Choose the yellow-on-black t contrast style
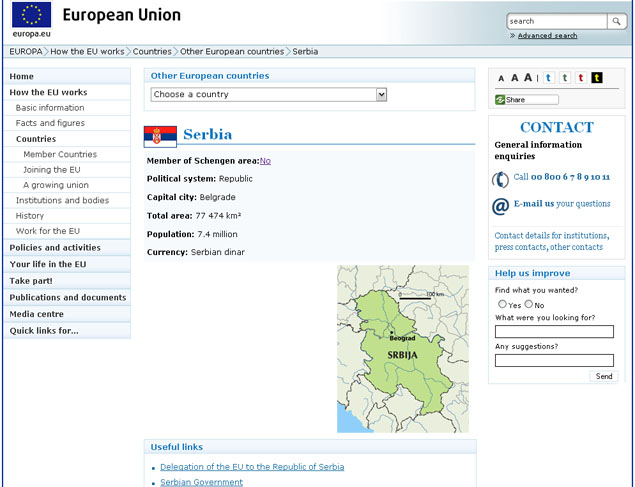 click(597, 77)
